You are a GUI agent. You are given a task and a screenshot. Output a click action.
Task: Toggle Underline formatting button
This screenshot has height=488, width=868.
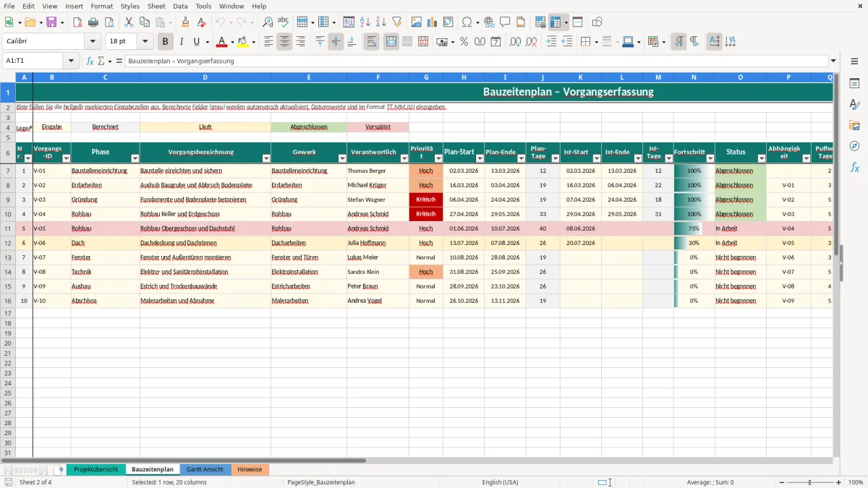[x=197, y=42]
